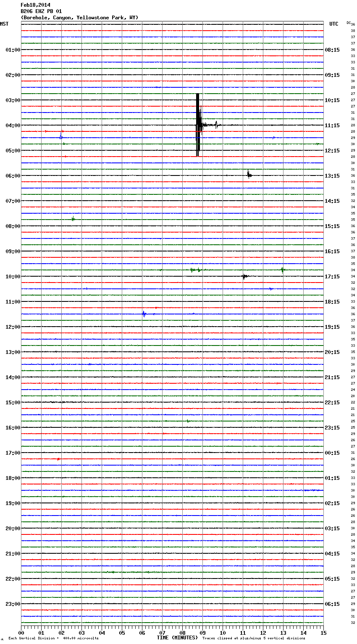Select the 15:00 MST hour label
357x644 pixels.
pyautogui.click(x=13, y=403)
